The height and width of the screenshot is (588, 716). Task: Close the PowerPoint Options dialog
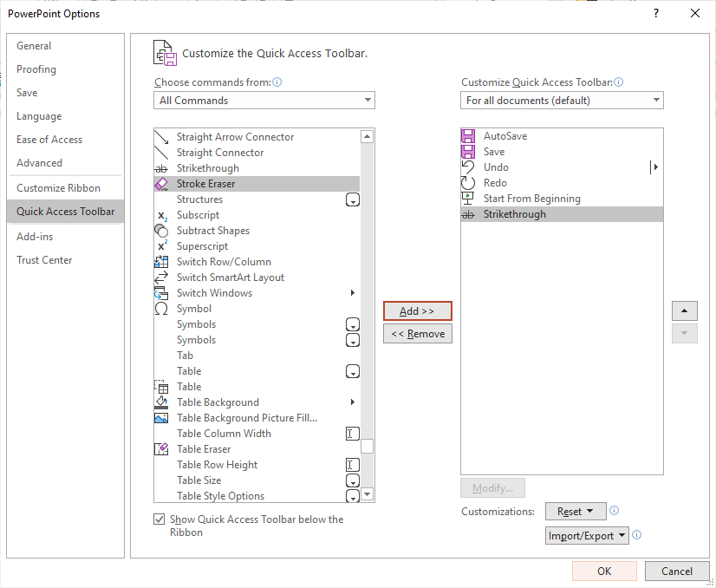pyautogui.click(x=695, y=14)
